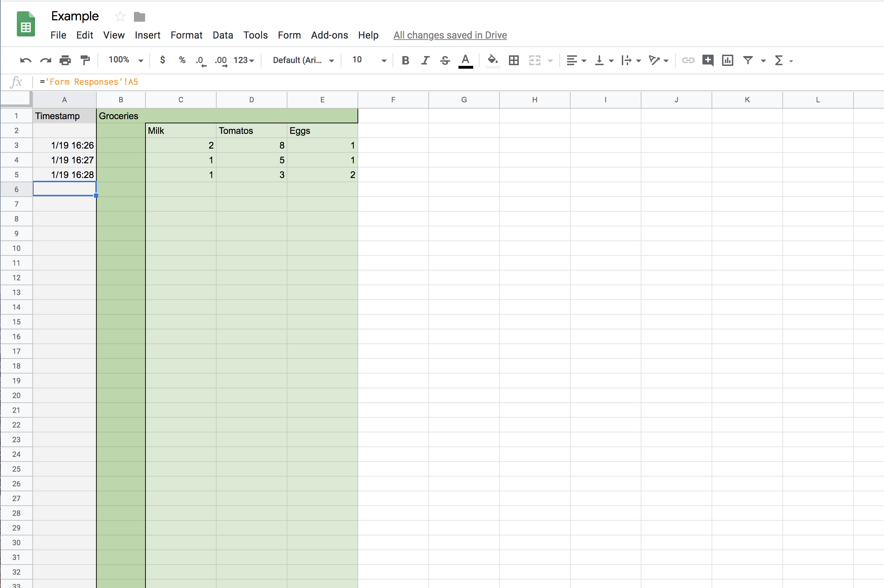
Task: Click the filter funnel icon
Action: (748, 60)
